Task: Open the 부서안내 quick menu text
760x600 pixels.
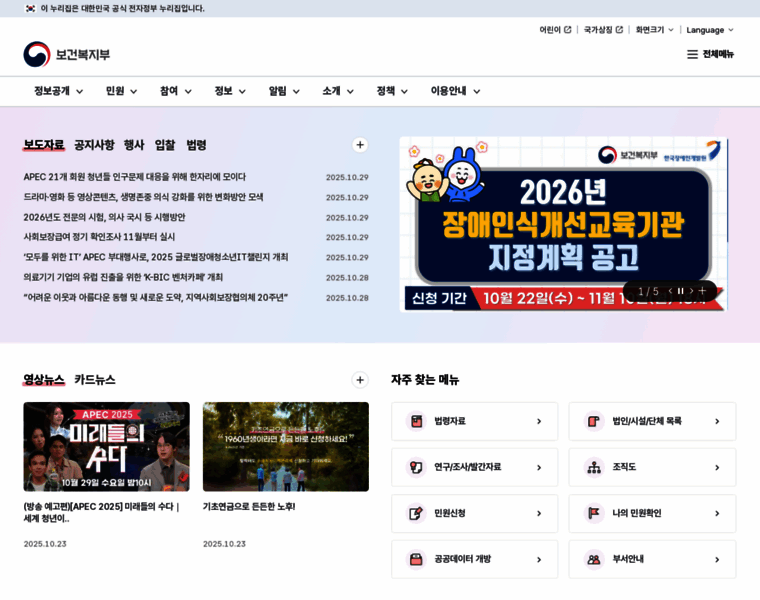Action: coord(628,559)
